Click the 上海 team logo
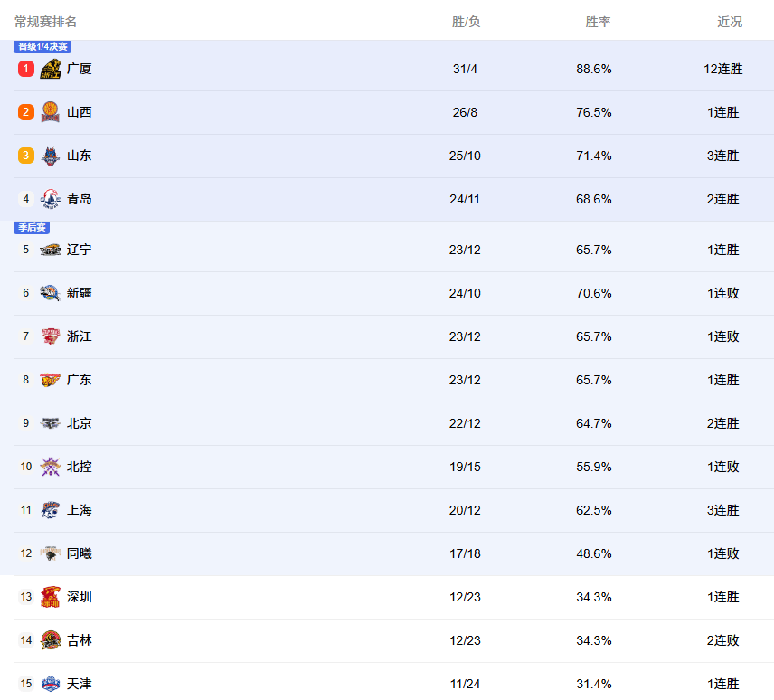Viewport: 774px width, 700px height. tap(51, 510)
